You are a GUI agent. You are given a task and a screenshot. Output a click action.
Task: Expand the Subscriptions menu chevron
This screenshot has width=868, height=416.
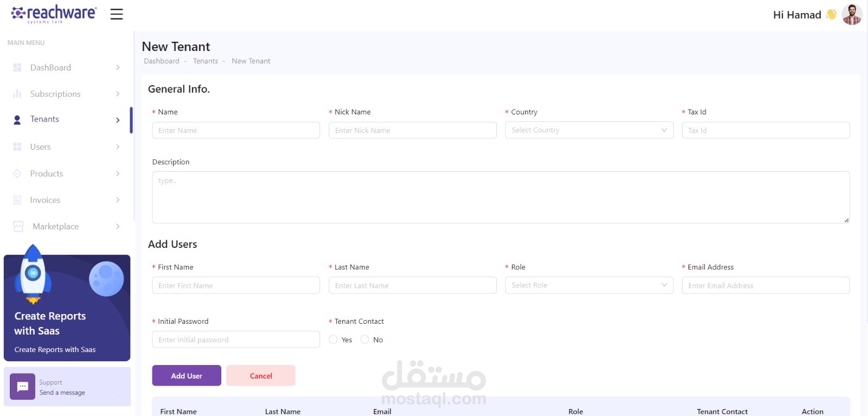[x=118, y=94]
